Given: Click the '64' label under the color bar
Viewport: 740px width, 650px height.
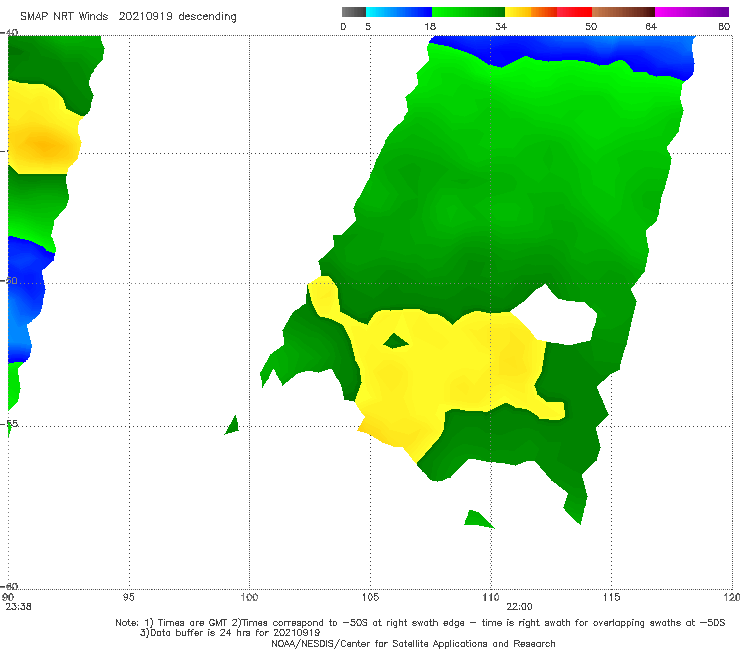Looking at the screenshot, I should pos(651,26).
